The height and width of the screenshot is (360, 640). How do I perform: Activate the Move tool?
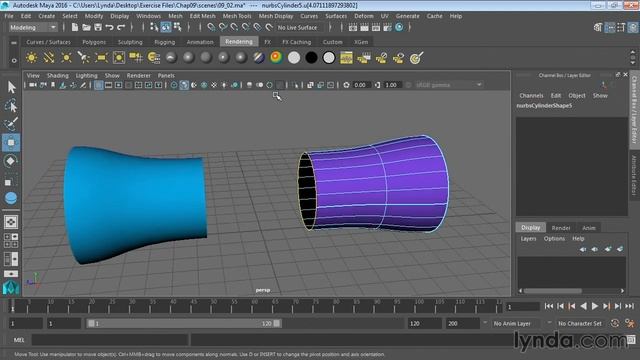[x=11, y=142]
